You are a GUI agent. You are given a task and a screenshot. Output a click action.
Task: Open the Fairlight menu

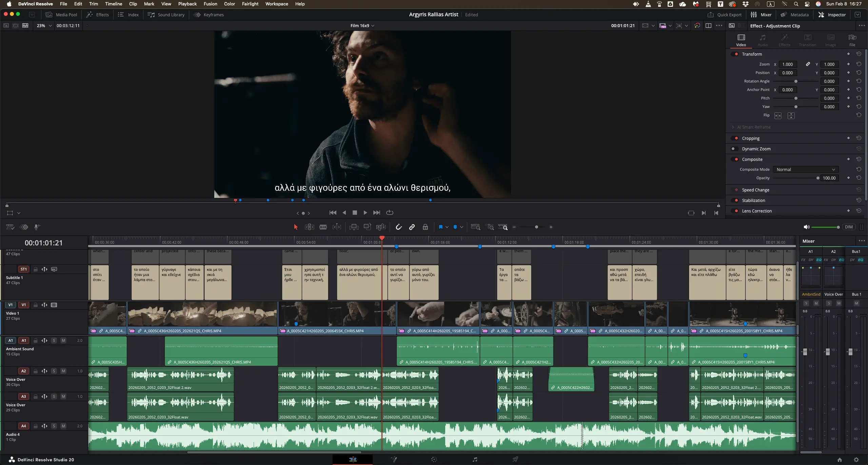250,4
